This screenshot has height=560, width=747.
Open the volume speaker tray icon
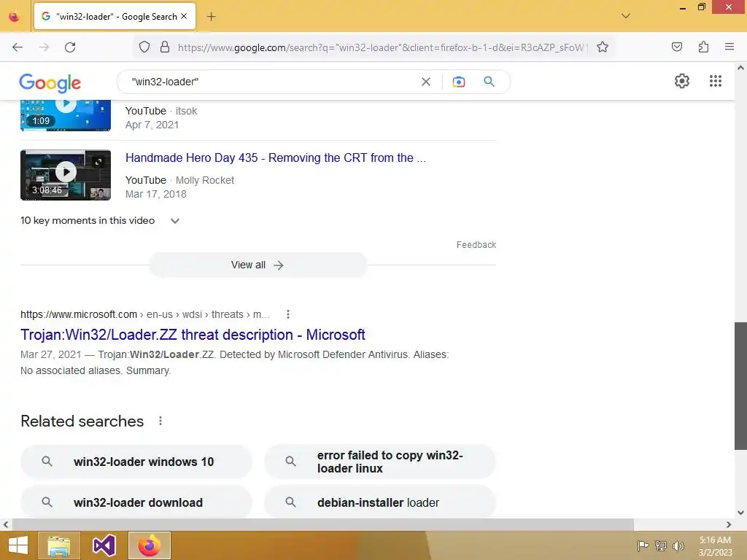pyautogui.click(x=678, y=545)
